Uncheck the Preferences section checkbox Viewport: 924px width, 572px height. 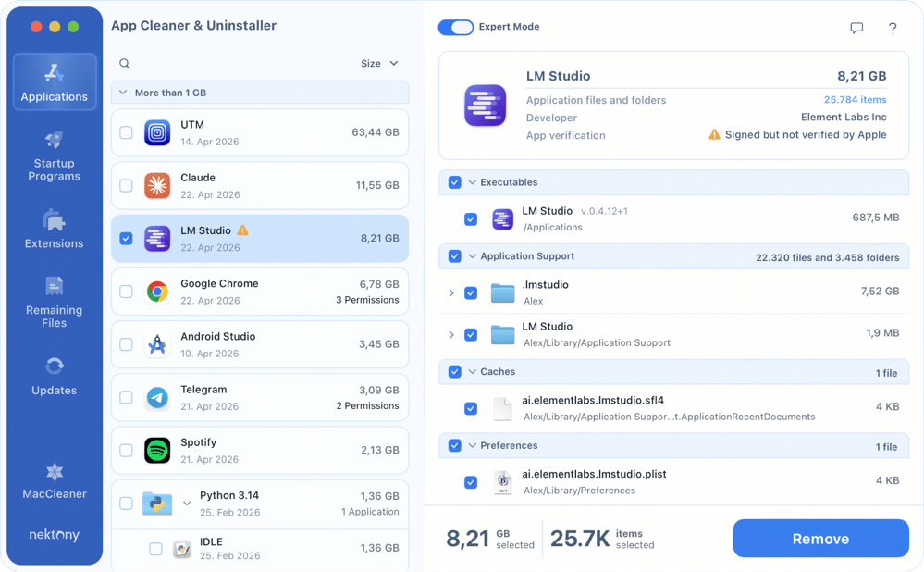pos(454,445)
